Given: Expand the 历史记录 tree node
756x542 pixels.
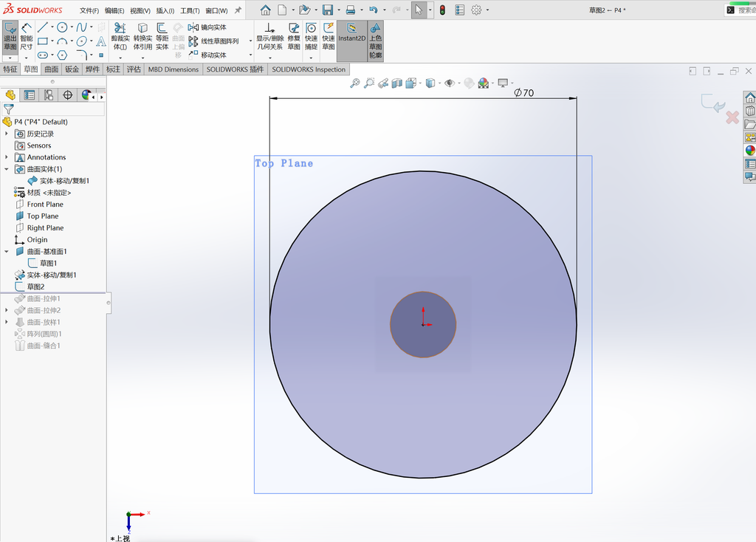Looking at the screenshot, I should point(6,134).
